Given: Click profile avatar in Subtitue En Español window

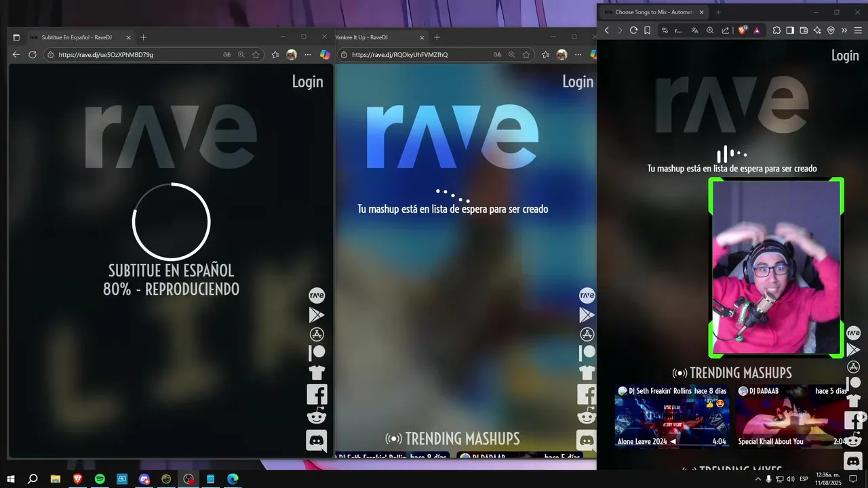Looking at the screenshot, I should (x=292, y=54).
